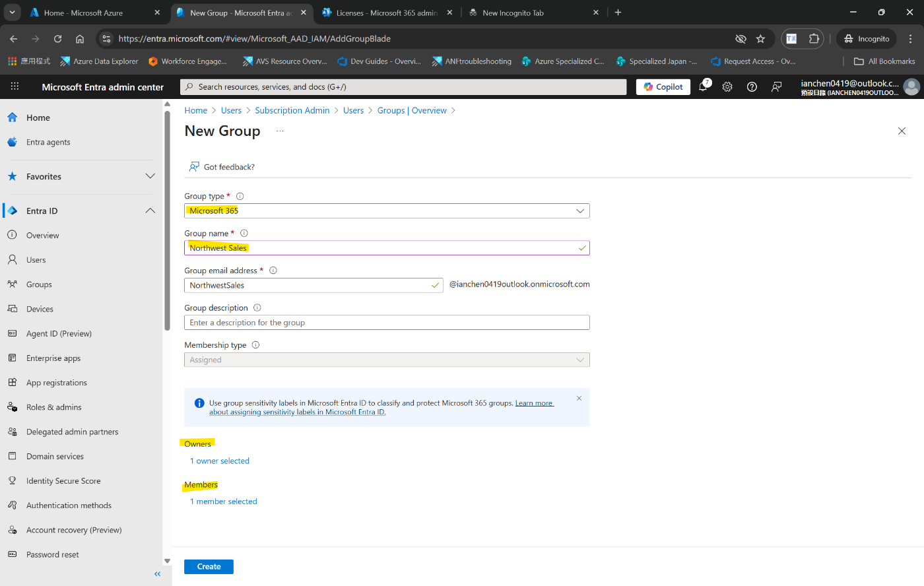Open the tab search chevron in Chrome
924x586 pixels.
(x=12, y=12)
